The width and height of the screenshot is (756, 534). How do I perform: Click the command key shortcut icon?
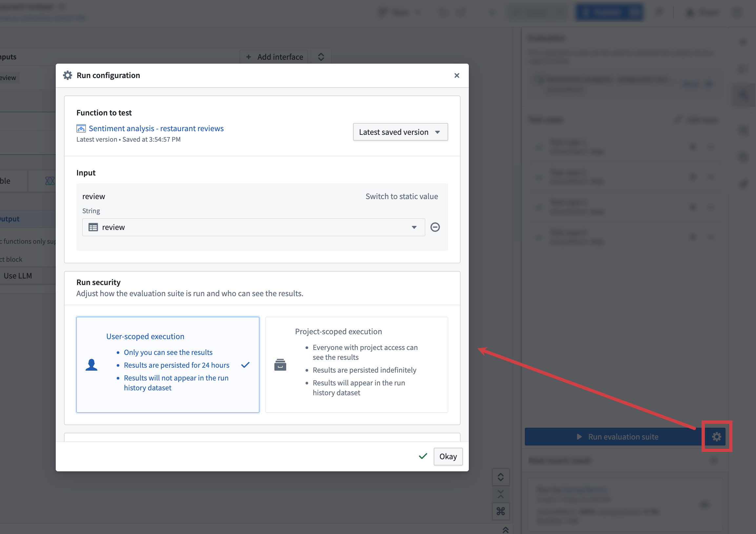[501, 511]
